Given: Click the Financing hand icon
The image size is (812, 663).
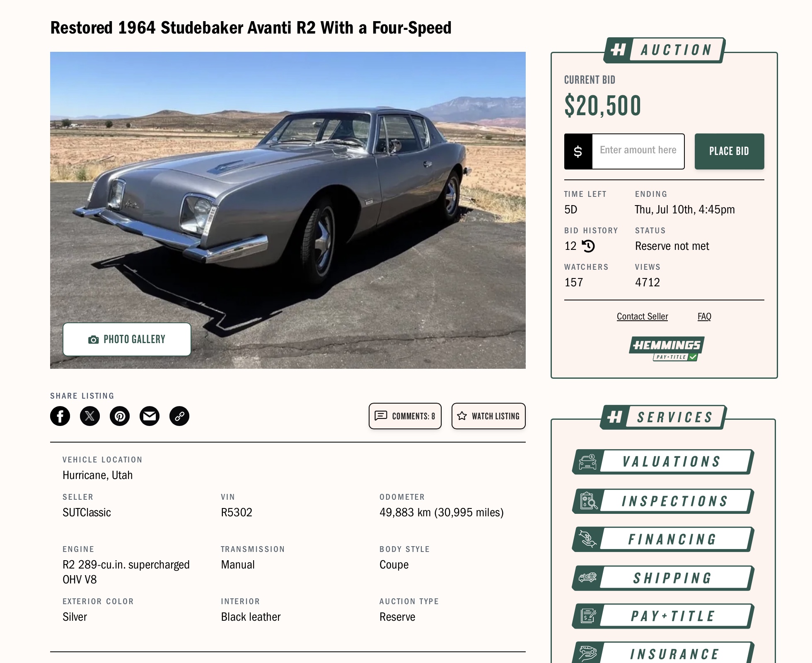Looking at the screenshot, I should point(587,539).
